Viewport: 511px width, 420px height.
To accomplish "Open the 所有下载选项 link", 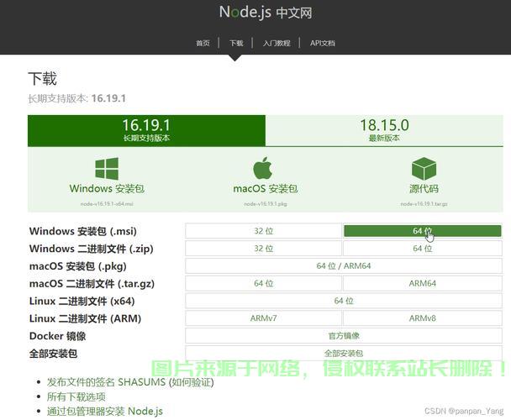I will pyautogui.click(x=76, y=396).
